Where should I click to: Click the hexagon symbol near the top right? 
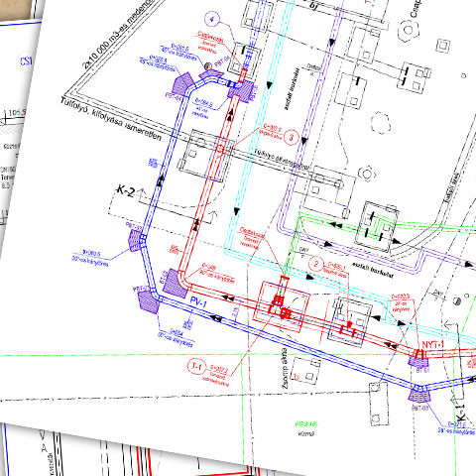pyautogui.click(x=409, y=31)
